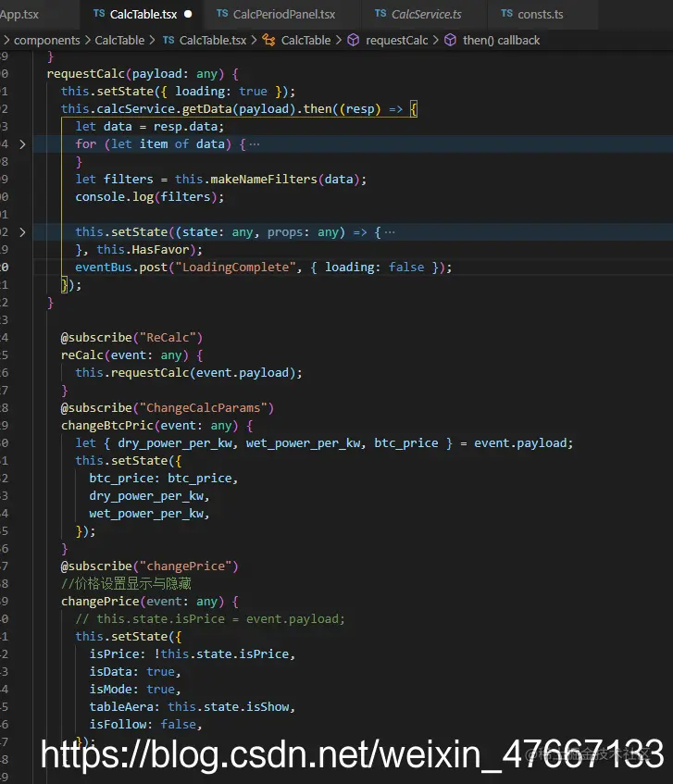
Task: Click commented-out this.state.isPrice line
Action: [x=210, y=619]
